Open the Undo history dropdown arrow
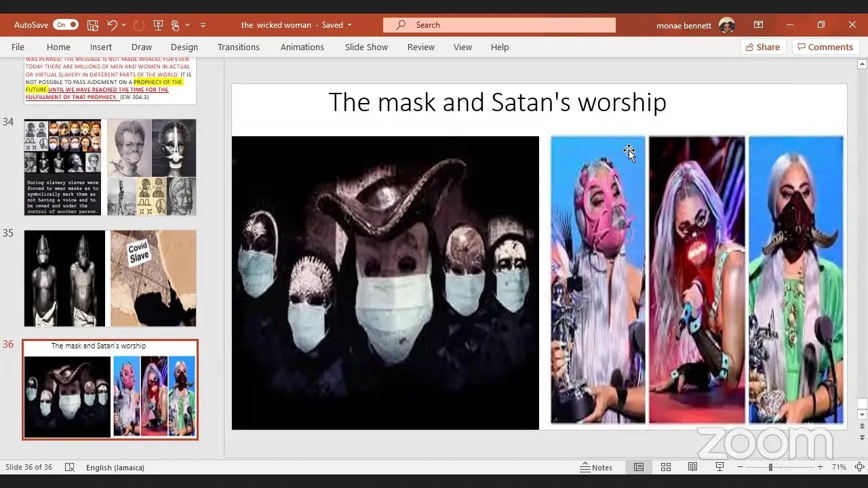This screenshot has width=868, height=488. pyautogui.click(x=124, y=25)
